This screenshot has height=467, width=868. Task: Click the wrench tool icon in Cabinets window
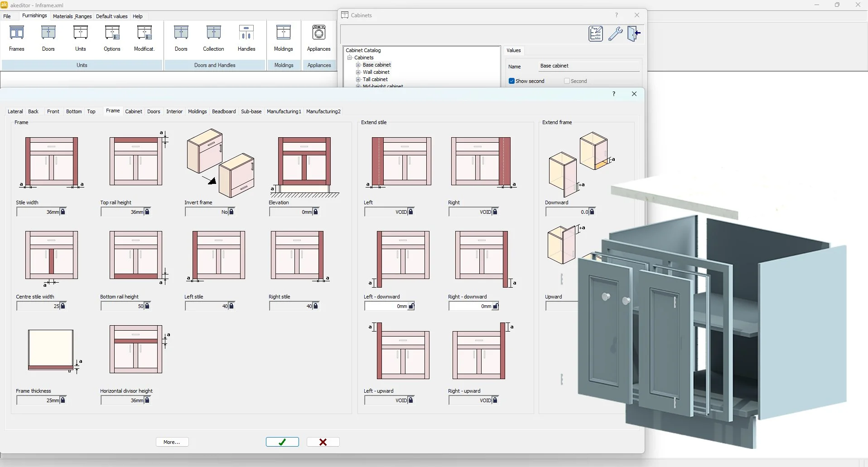tap(615, 34)
